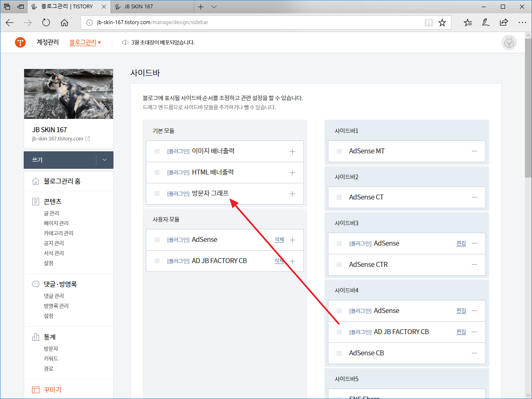
Task: Close the 블로그관리 TISTORY tab
Action: (x=104, y=7)
